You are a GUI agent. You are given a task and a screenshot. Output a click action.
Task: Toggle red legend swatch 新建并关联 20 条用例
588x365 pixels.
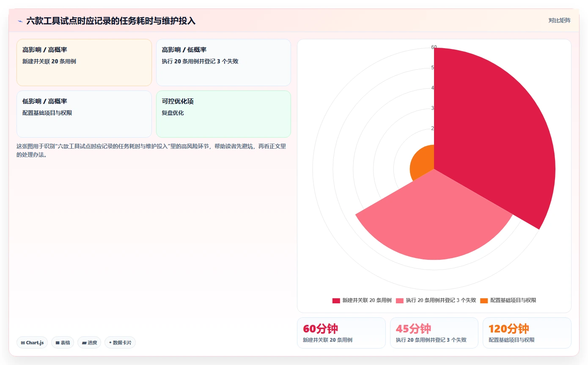click(x=336, y=300)
